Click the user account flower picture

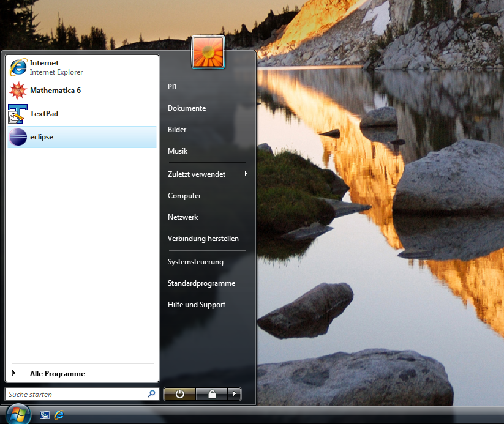[208, 52]
